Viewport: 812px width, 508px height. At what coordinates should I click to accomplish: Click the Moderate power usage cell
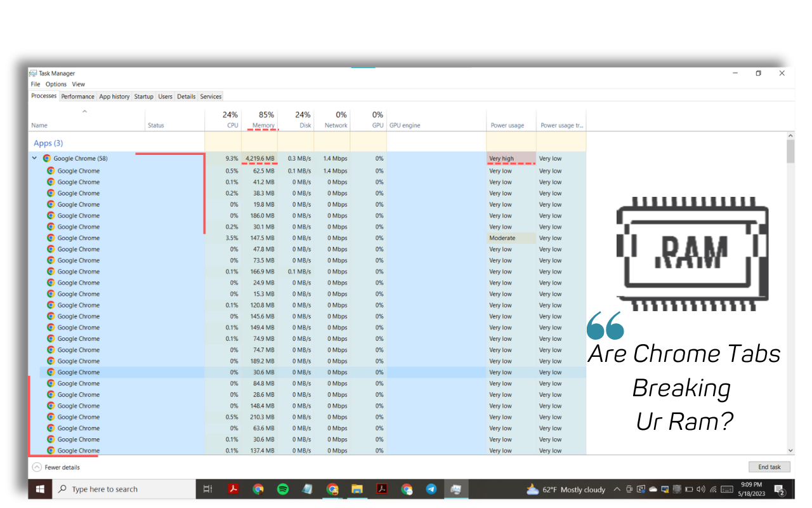[511, 238]
